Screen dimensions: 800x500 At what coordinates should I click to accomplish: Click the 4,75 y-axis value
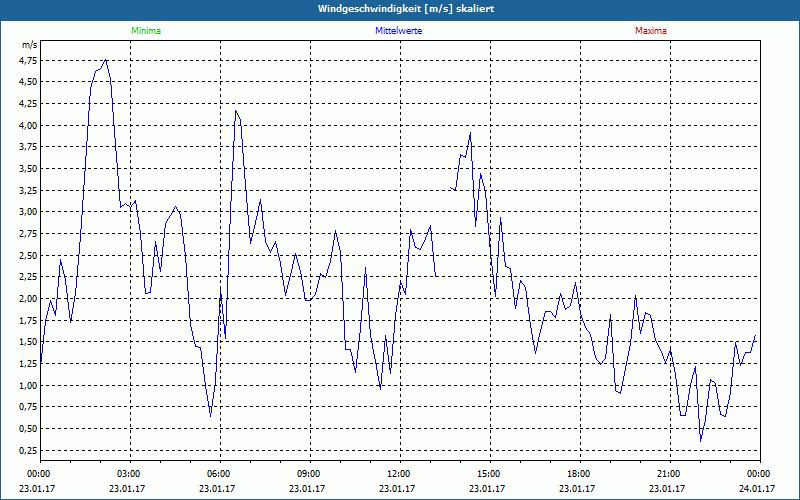(x=28, y=61)
